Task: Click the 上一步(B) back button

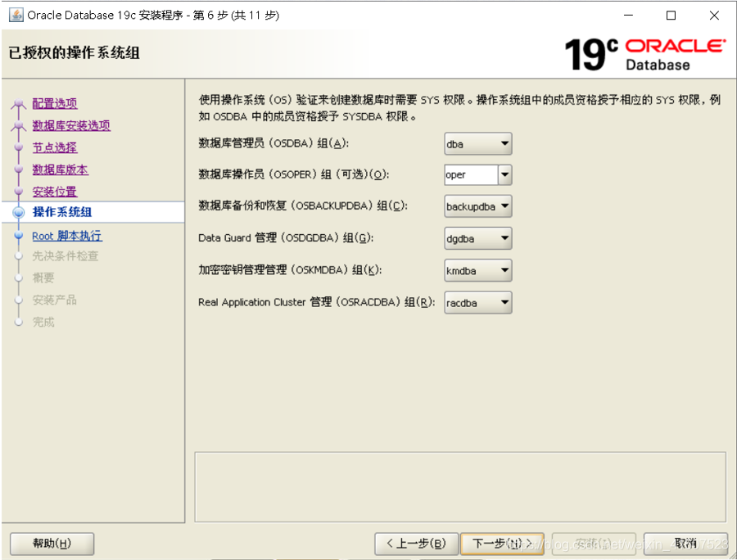Action: (x=416, y=544)
